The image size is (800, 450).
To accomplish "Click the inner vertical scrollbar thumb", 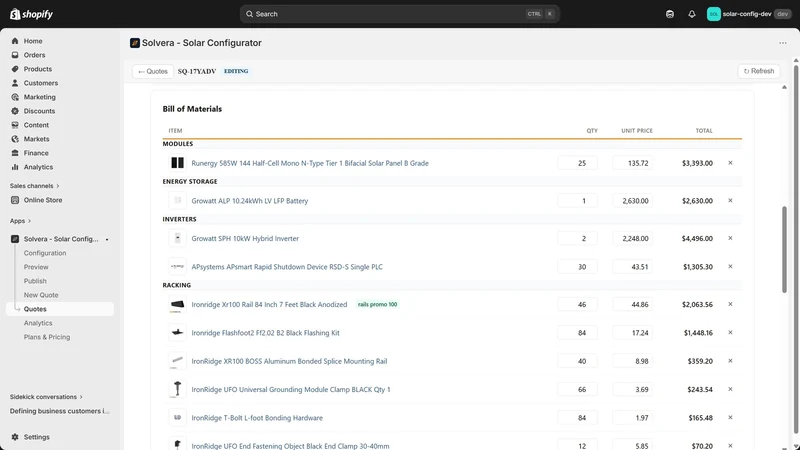I will click(784, 249).
